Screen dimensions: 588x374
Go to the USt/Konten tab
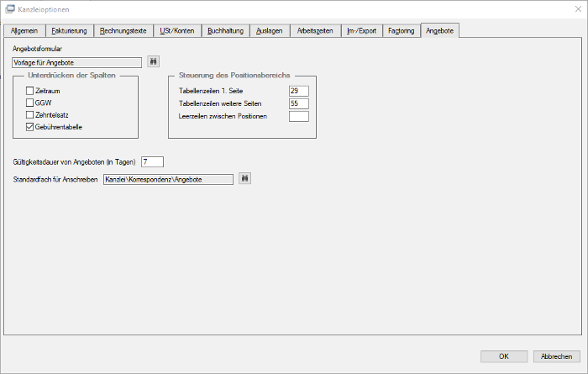tap(177, 31)
